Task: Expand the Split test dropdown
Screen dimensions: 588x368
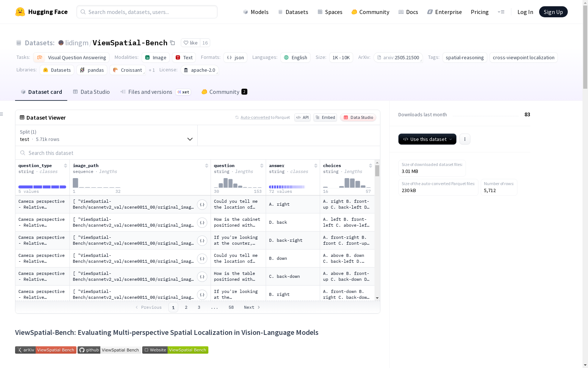Action: (106, 135)
